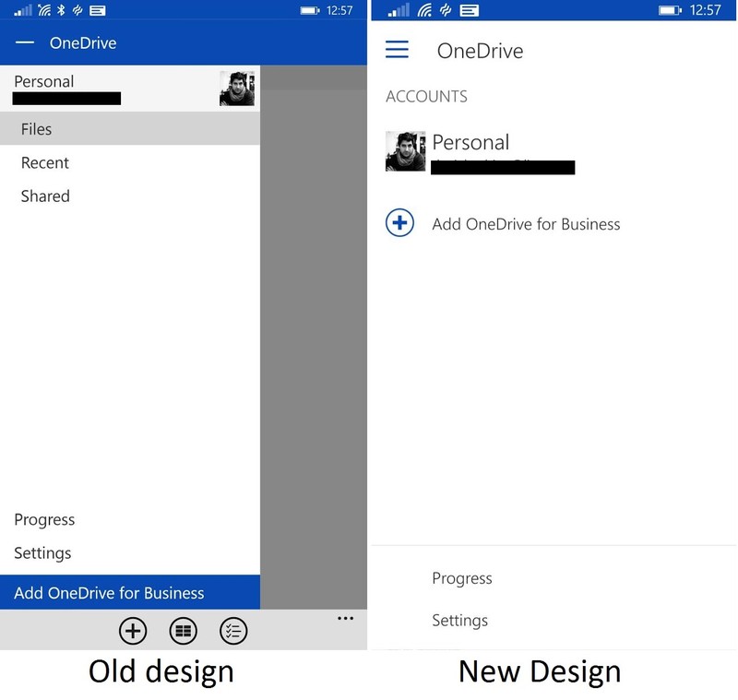
Task: Select Personal account in new design
Action: [x=480, y=152]
